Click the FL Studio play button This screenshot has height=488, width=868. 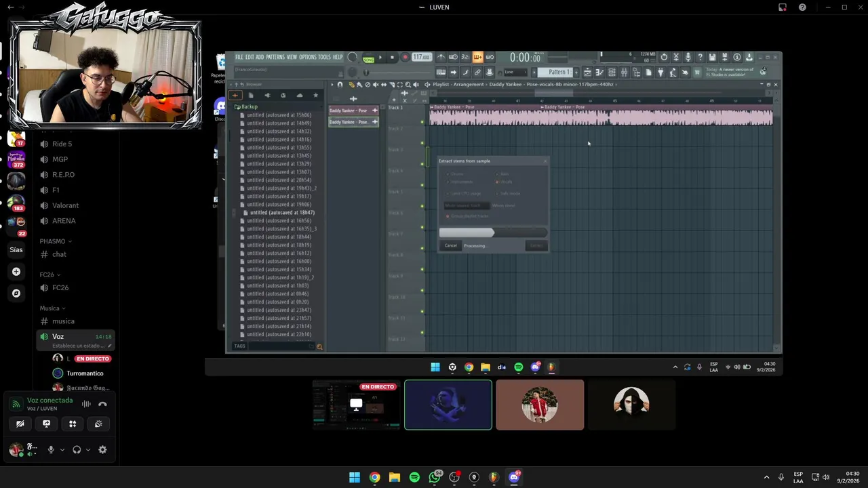click(380, 58)
